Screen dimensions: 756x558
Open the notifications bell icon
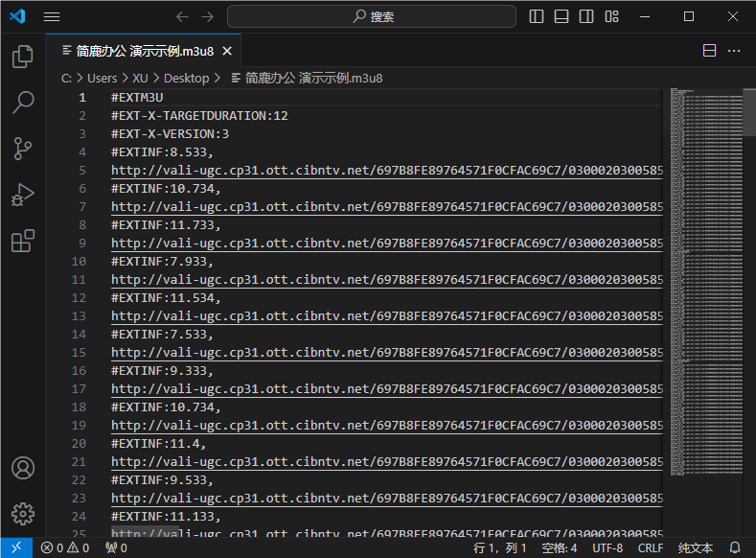(735, 547)
